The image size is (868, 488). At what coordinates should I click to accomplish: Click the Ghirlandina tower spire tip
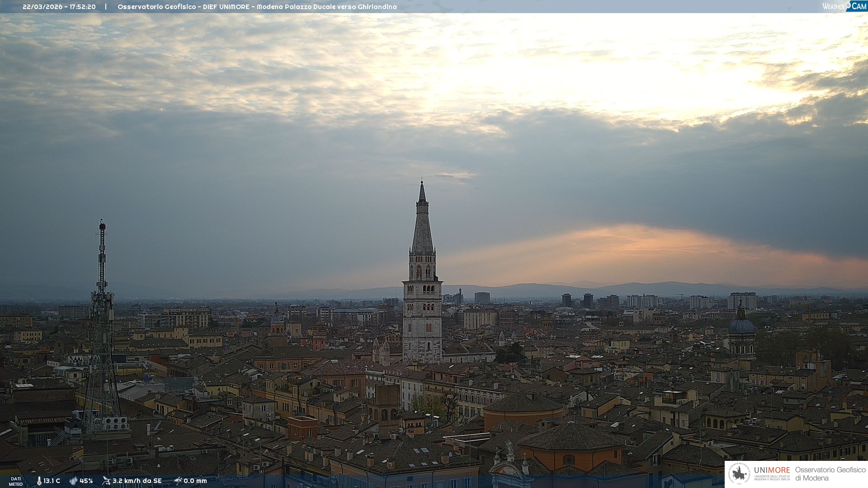(422, 183)
